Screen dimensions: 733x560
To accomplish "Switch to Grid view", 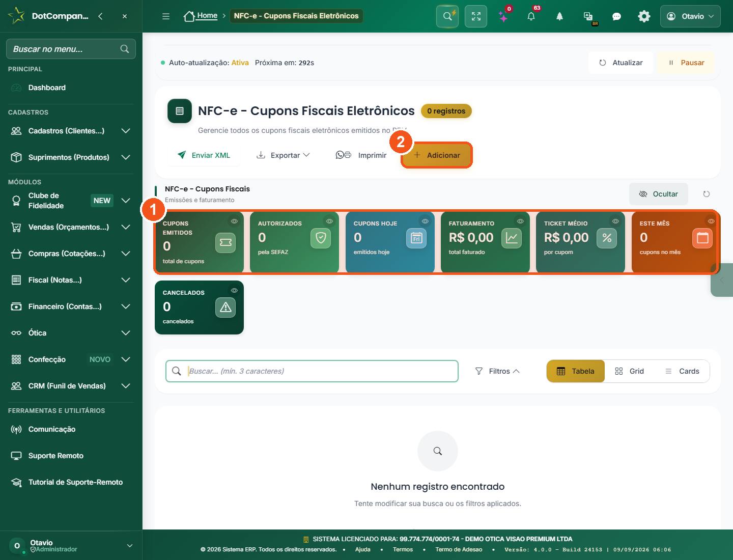I will [x=630, y=371].
